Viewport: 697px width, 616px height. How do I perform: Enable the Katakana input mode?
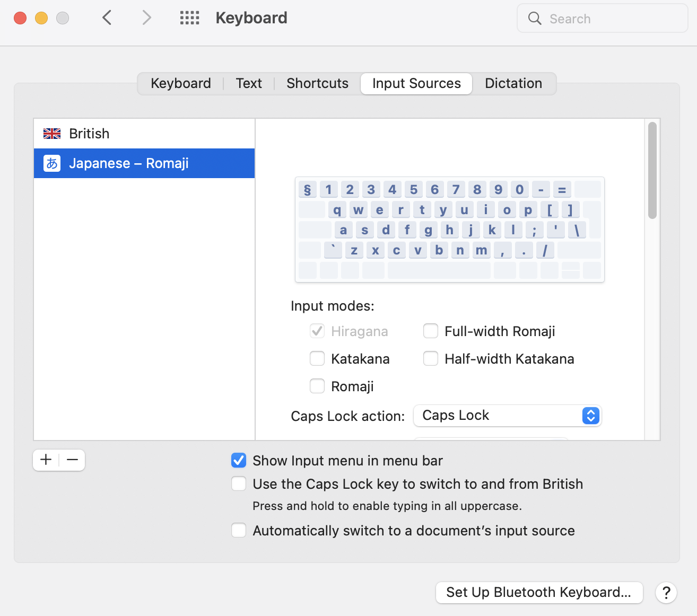click(317, 359)
